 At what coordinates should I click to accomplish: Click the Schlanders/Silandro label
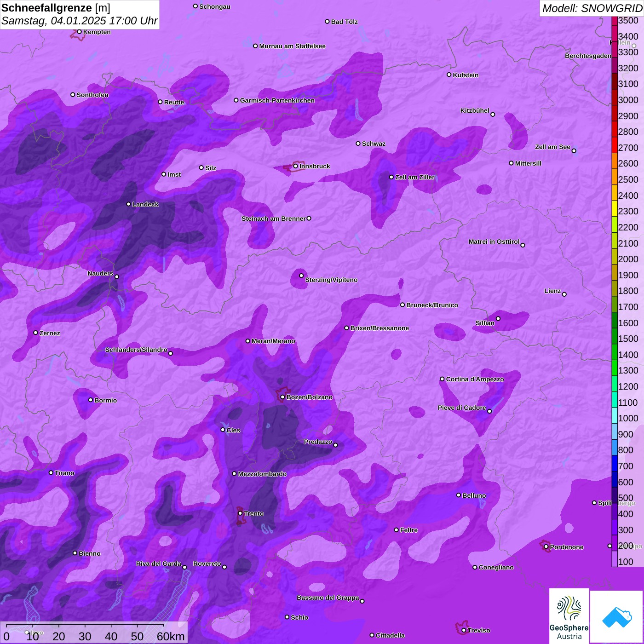point(136,350)
